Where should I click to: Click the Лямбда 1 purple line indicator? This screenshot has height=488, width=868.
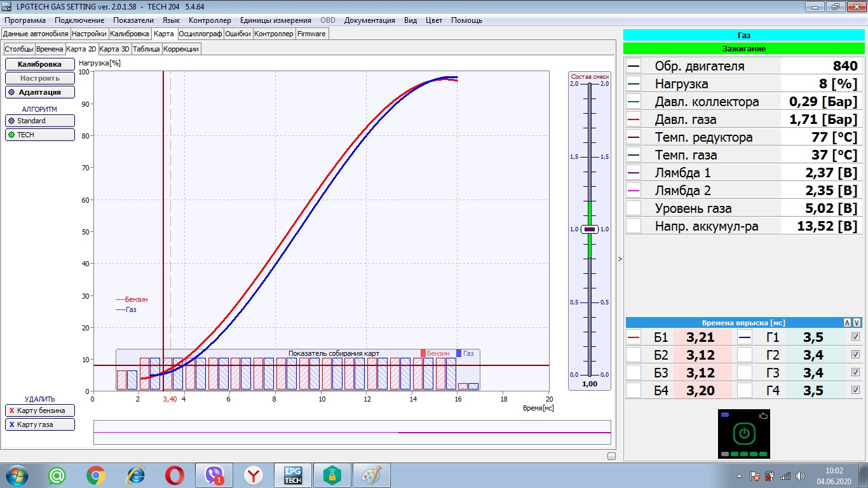click(x=634, y=173)
